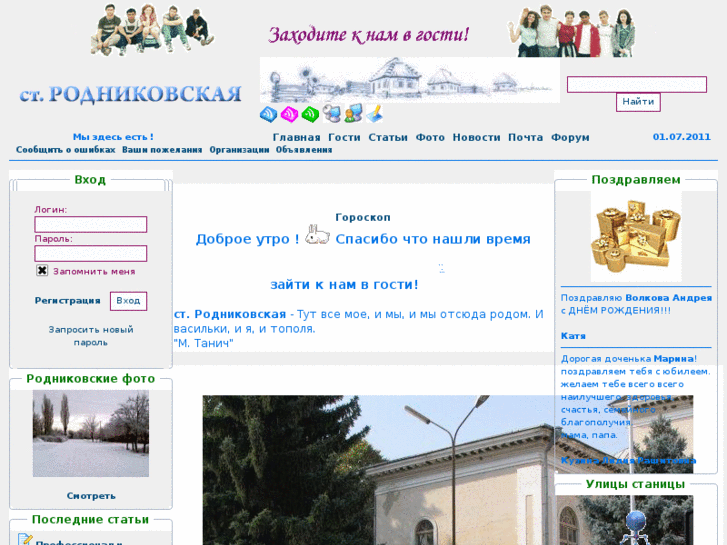This screenshot has width=727, height=545.
Task: Click the ст. Родниковская bold text in quote
Action: (x=230, y=314)
